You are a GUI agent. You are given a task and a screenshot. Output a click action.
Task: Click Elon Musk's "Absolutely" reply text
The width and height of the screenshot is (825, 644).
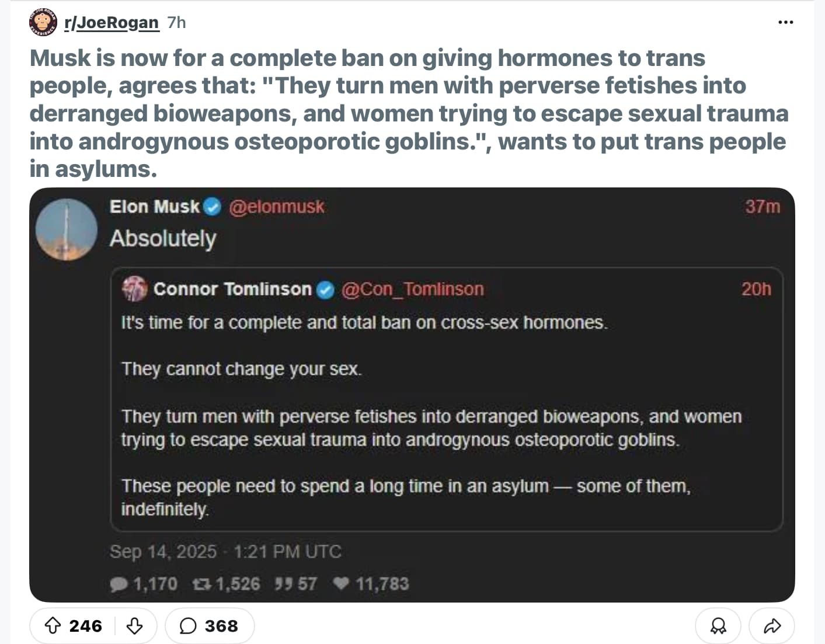pos(163,239)
